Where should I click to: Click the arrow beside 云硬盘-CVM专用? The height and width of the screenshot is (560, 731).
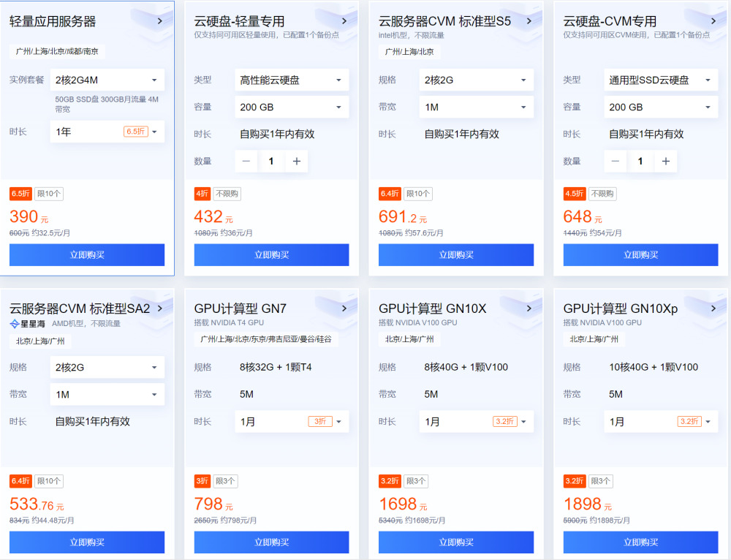(713, 21)
